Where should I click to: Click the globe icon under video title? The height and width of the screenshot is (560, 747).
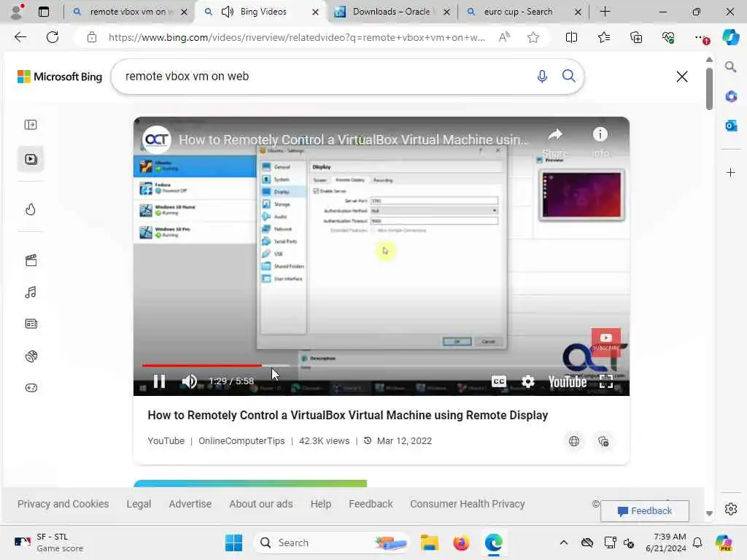(574, 441)
